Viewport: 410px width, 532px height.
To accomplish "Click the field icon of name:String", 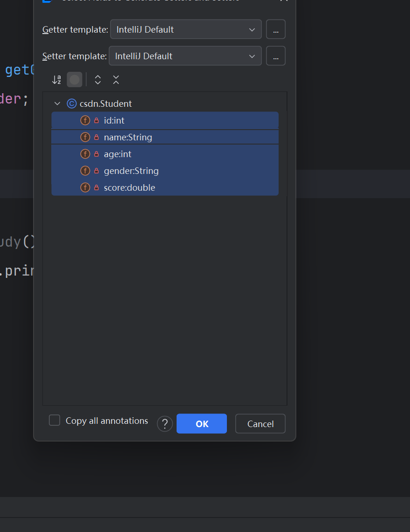I will point(85,137).
